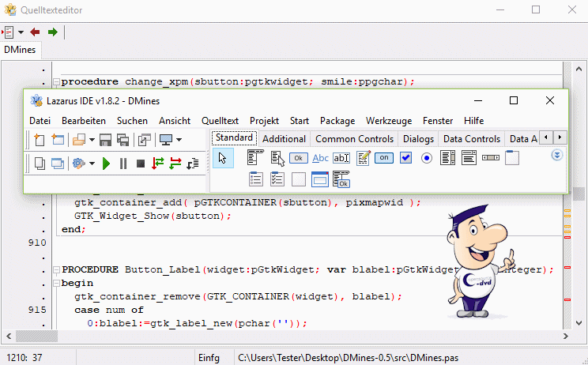
Task: Open the Projekt menu
Action: click(264, 121)
